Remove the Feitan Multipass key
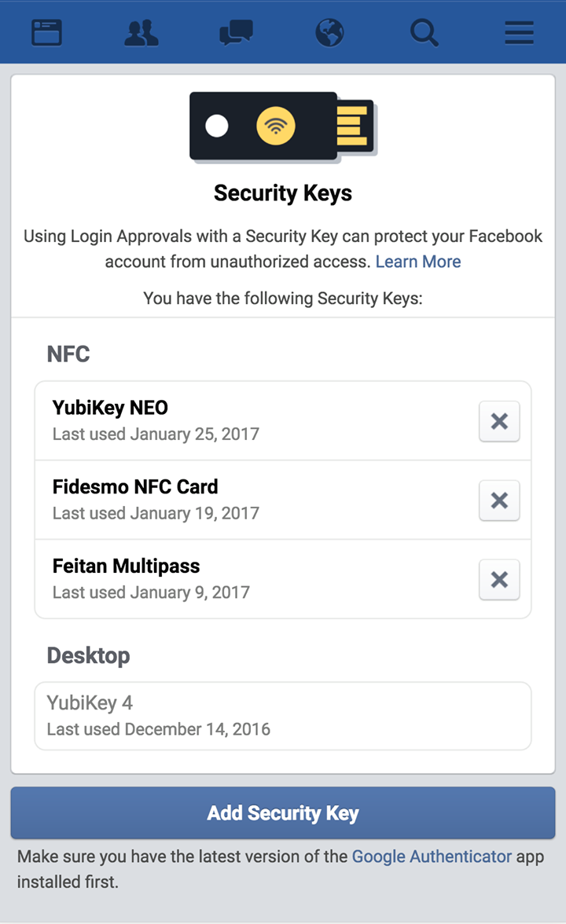This screenshot has width=566, height=924. 499,580
